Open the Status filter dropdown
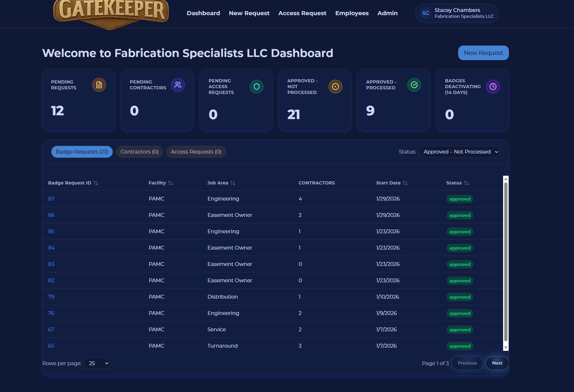 [x=459, y=152]
